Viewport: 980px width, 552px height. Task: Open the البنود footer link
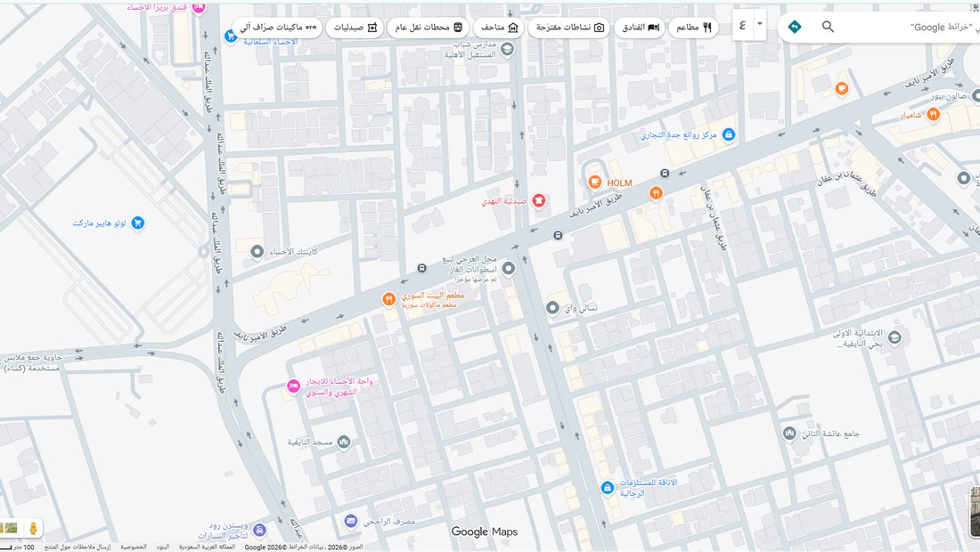click(x=162, y=547)
